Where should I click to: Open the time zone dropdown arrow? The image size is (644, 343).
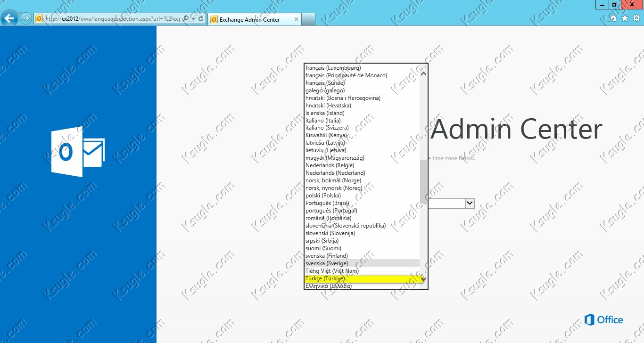470,203
